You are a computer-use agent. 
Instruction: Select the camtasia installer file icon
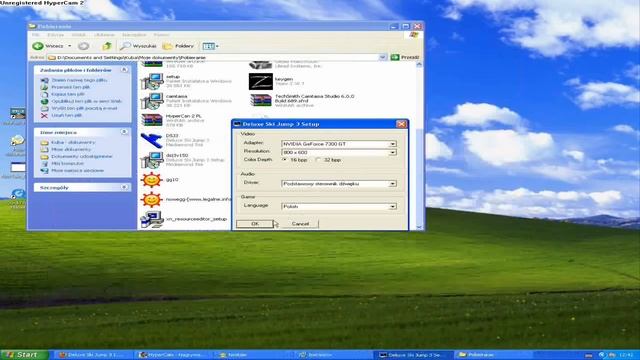click(x=152, y=101)
